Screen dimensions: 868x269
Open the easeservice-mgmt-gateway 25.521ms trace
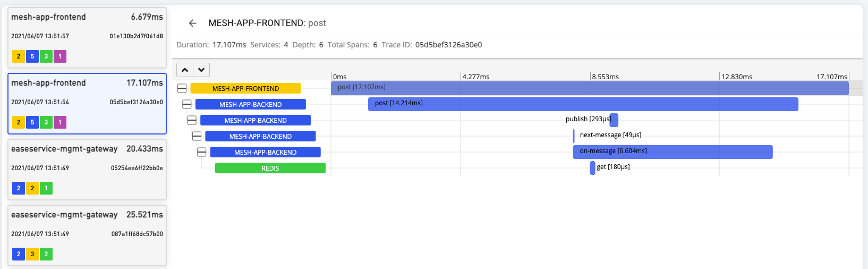click(x=87, y=235)
